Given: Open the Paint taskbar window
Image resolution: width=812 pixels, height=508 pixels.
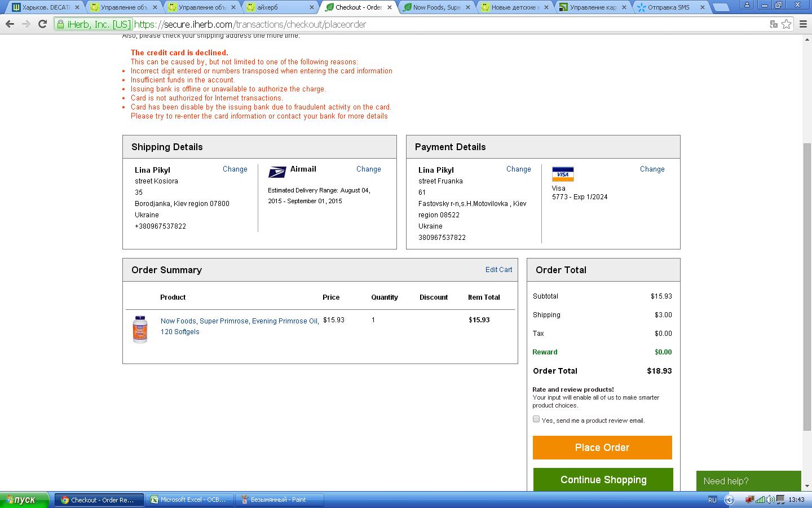Looking at the screenshot, I should tap(280, 500).
